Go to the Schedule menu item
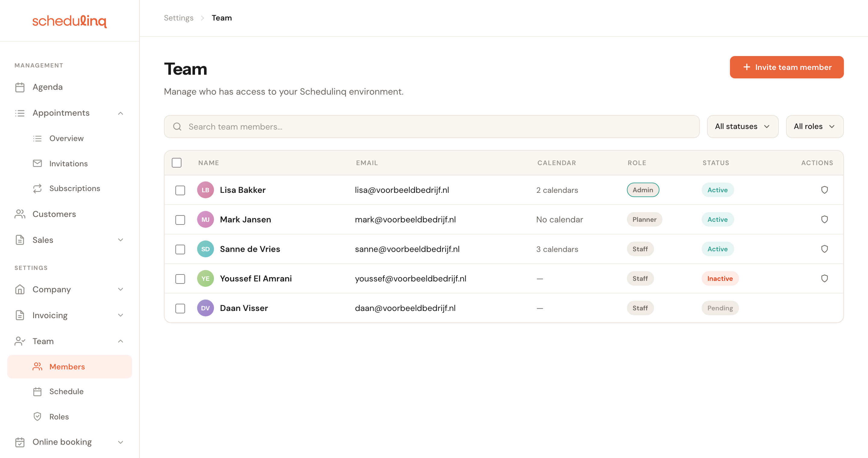Screen dimensions: 868x458 70,392
